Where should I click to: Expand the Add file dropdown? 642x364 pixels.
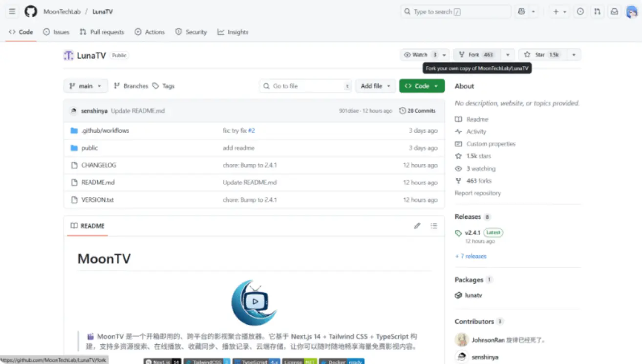[x=375, y=86]
